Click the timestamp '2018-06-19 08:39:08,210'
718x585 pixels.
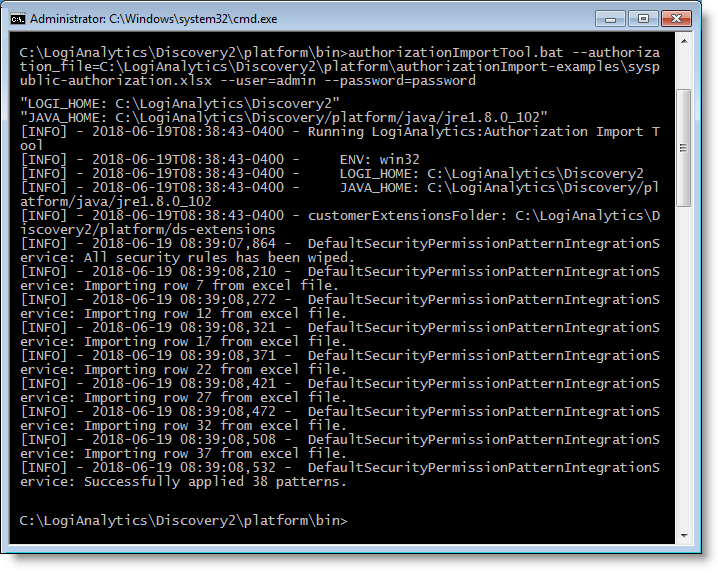184,271
